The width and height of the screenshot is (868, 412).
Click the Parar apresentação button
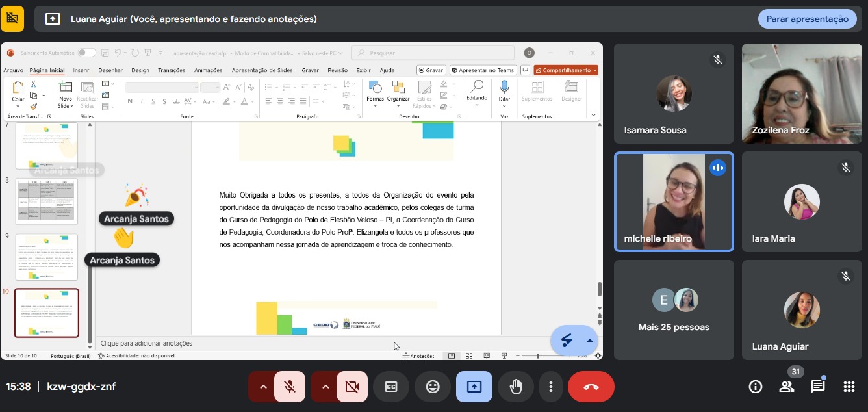806,19
